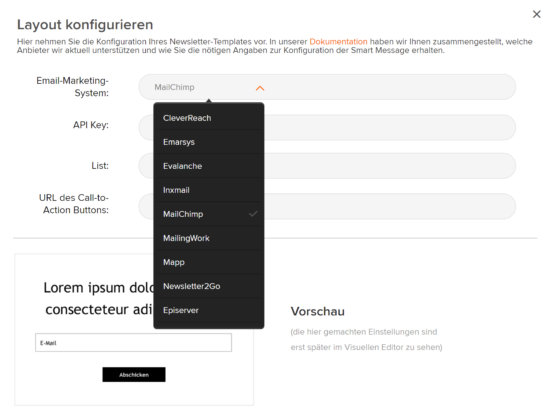Viewport: 550px width, 411px height.
Task: Click the MailChimp selected value box
Action: [x=327, y=87]
